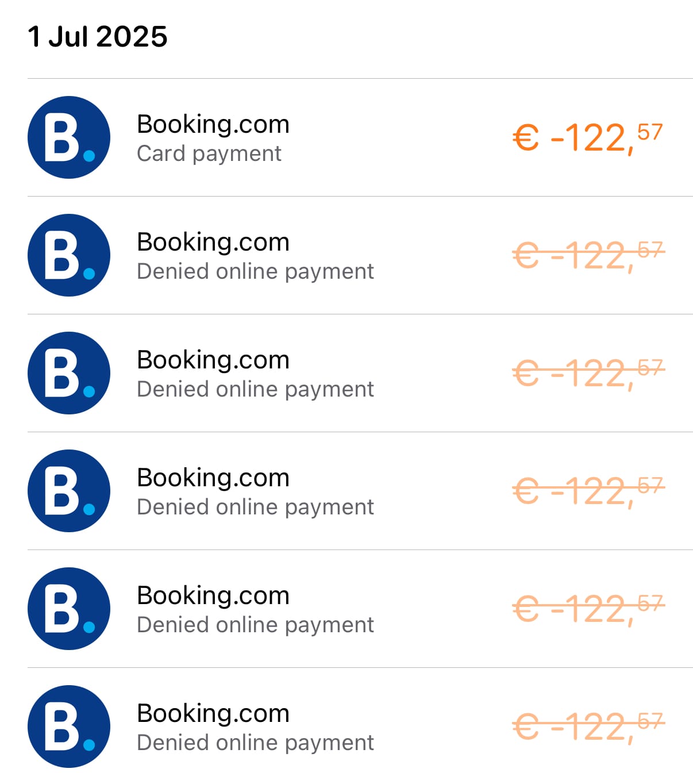Tap Booking.com logo of fourth denied payment
The width and height of the screenshot is (693, 784).
[x=69, y=609]
